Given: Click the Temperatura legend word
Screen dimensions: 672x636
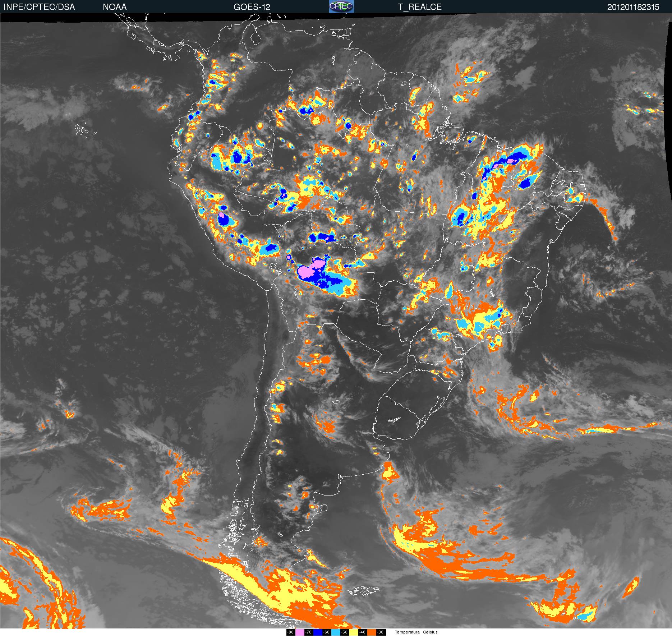Looking at the screenshot, I should (x=407, y=632).
